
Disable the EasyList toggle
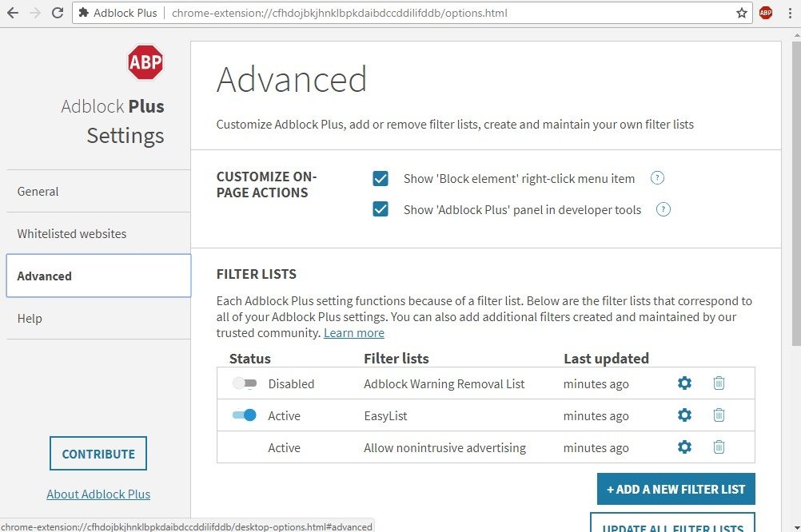click(245, 415)
